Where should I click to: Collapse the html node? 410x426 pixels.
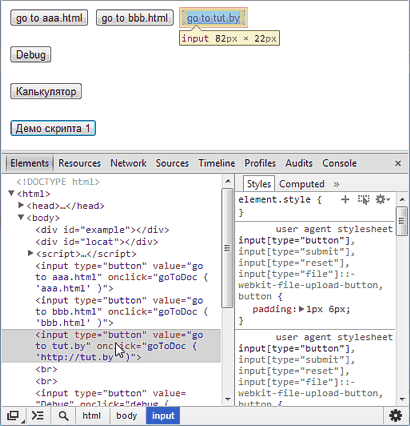click(11, 193)
